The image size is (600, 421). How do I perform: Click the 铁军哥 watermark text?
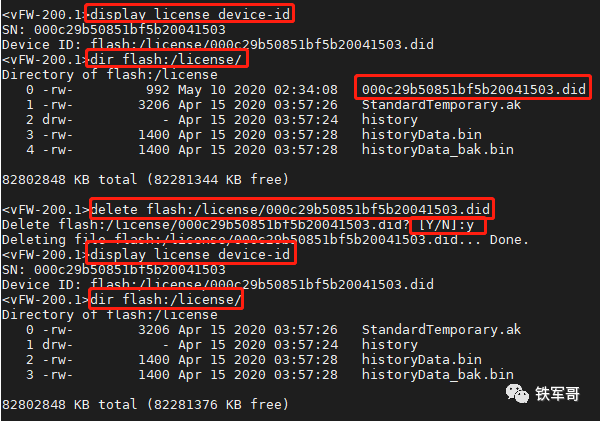pos(557,394)
